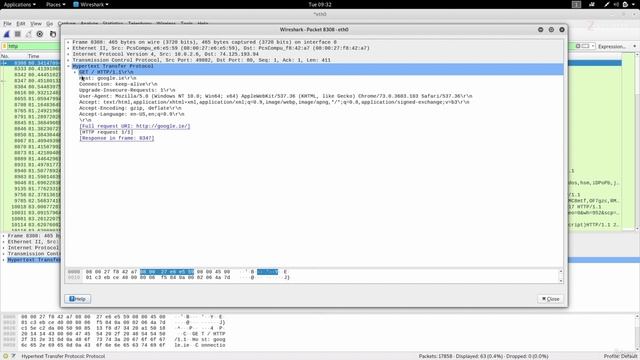Open the View menu
The image size is (640, 360).
(x=36, y=24)
